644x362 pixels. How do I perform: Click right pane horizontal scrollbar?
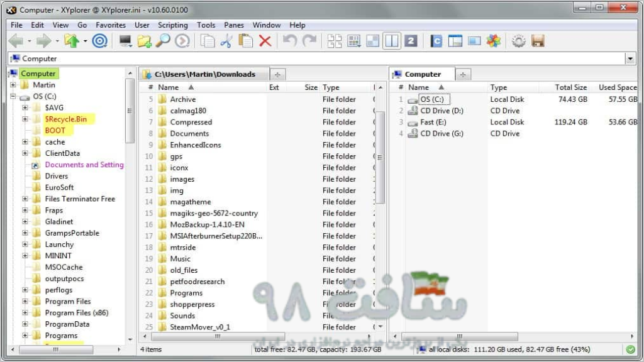pyautogui.click(x=460, y=337)
